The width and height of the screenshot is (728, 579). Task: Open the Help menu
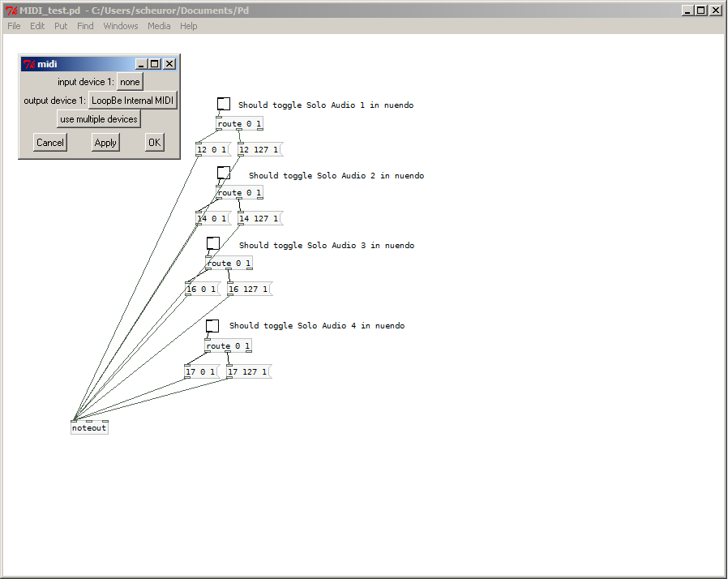click(x=189, y=26)
